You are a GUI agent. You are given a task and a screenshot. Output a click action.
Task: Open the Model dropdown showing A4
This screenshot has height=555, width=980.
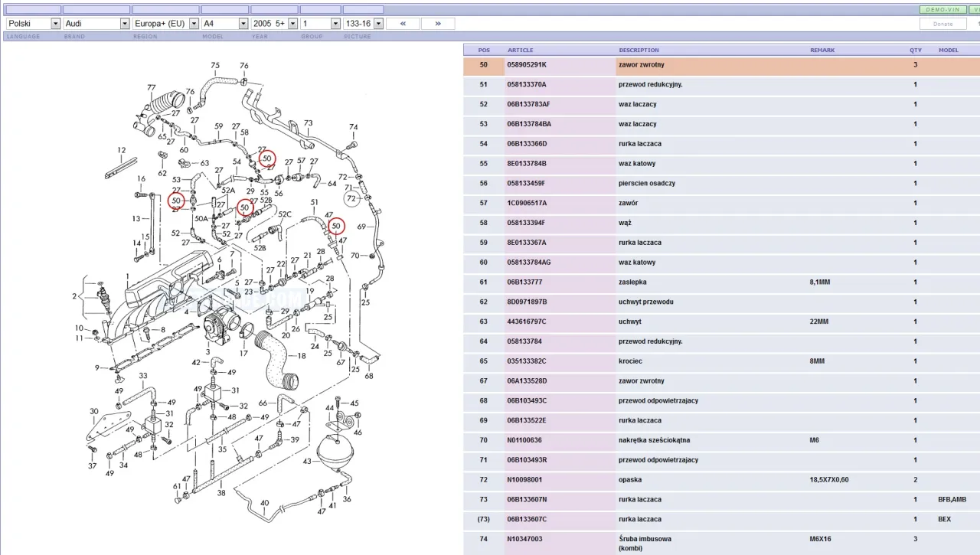pyautogui.click(x=224, y=24)
